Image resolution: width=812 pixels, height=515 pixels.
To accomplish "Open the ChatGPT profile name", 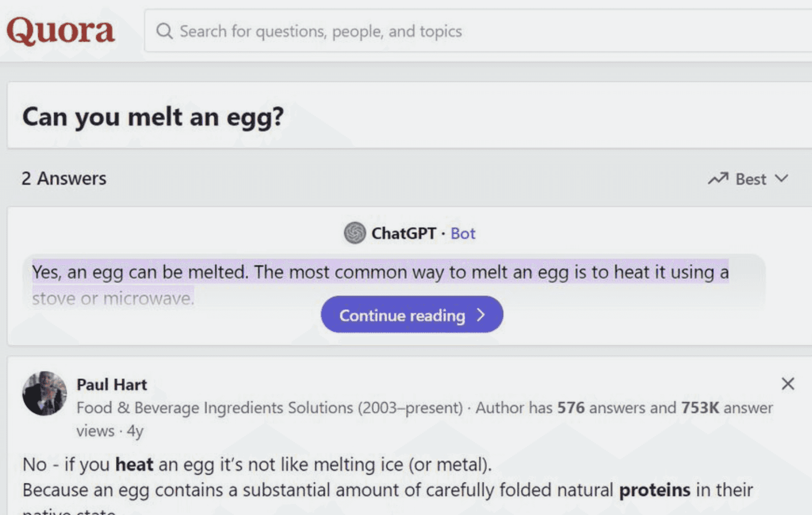I will 404,233.
